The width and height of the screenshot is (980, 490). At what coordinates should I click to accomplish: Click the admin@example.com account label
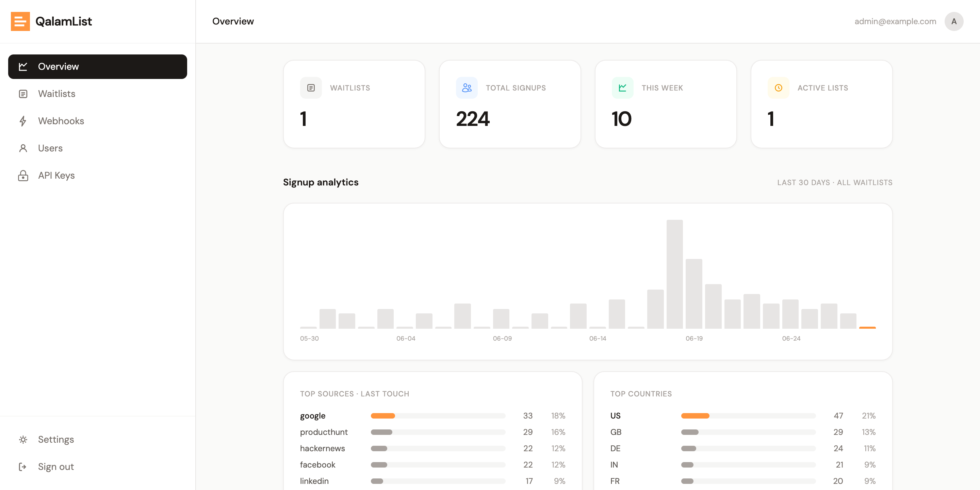coord(895,22)
